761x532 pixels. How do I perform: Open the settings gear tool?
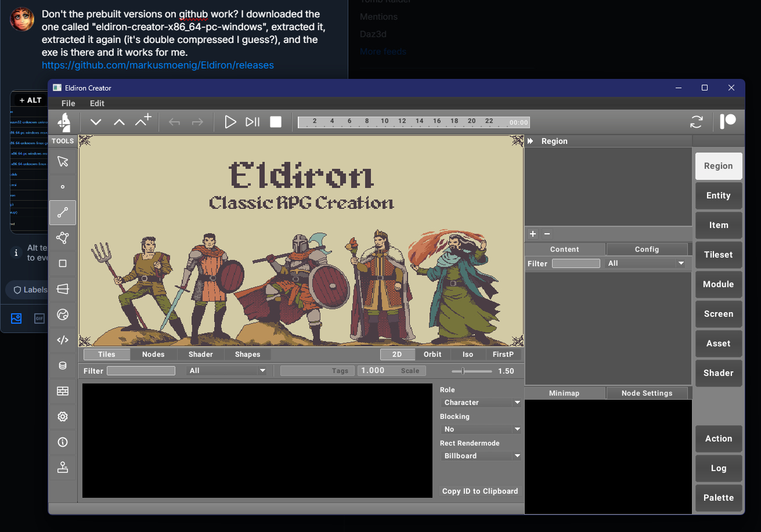pyautogui.click(x=63, y=417)
